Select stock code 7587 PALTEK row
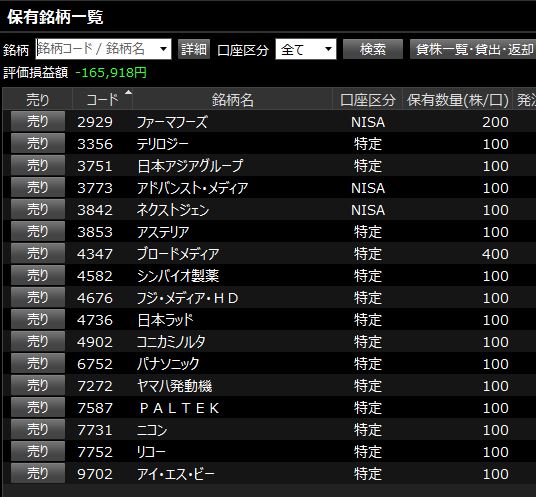 tap(268, 408)
